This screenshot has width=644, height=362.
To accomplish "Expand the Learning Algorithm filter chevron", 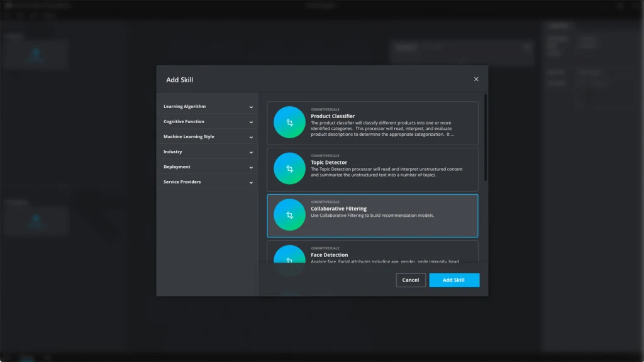I will click(251, 107).
